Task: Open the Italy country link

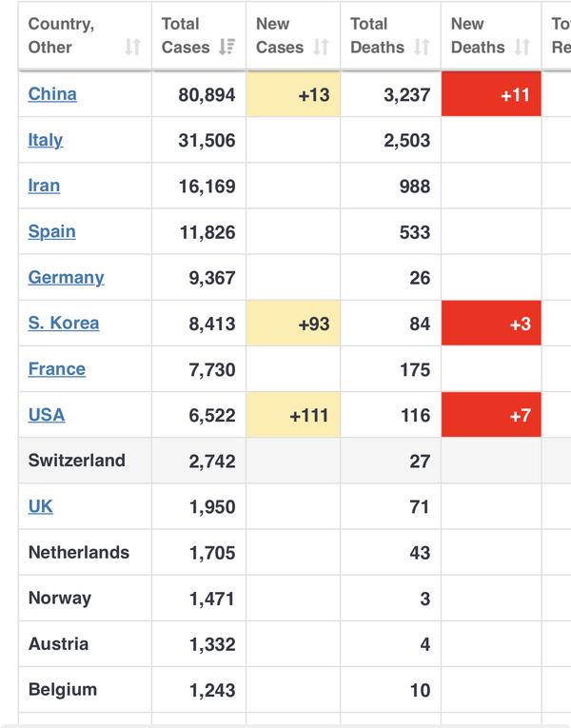Action: pos(46,140)
